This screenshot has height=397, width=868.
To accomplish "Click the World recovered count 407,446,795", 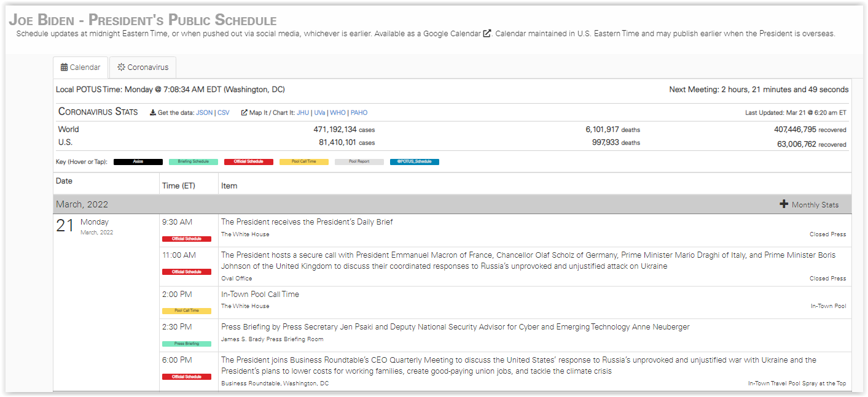I will point(795,129).
